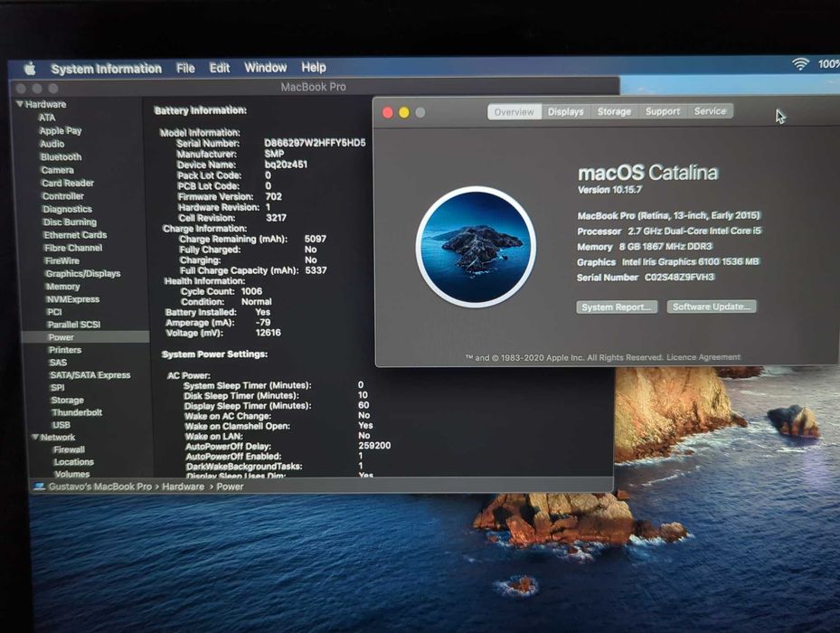Switch to the Service tab
This screenshot has width=840, height=633.
point(710,111)
